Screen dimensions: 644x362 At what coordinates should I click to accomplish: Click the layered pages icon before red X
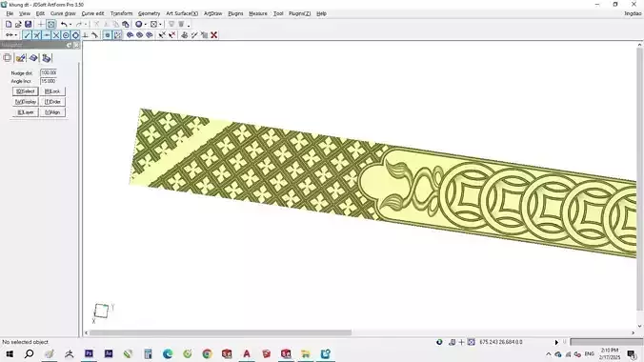pos(204,35)
